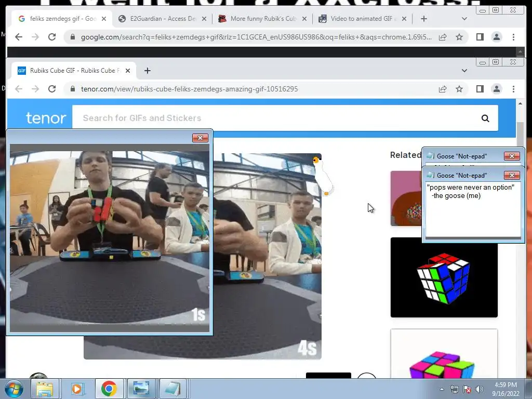Switch to the feliks zemdegs gif Google tab
The width and height of the screenshot is (532, 399).
coord(61,19)
